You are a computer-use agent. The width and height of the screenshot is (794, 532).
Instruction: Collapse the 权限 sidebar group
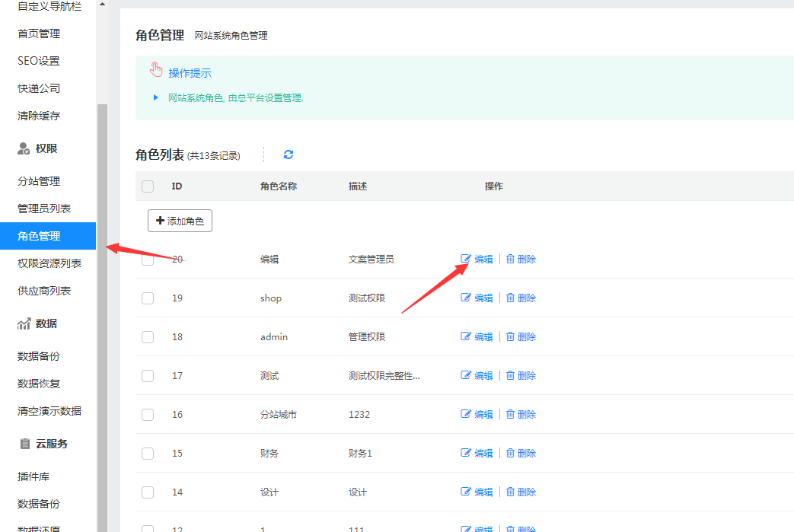(x=46, y=148)
